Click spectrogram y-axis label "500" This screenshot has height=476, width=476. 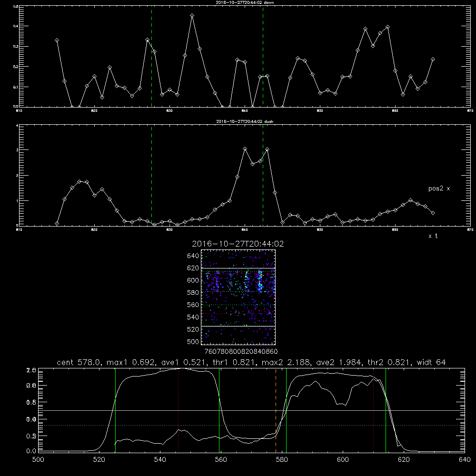(x=193, y=341)
